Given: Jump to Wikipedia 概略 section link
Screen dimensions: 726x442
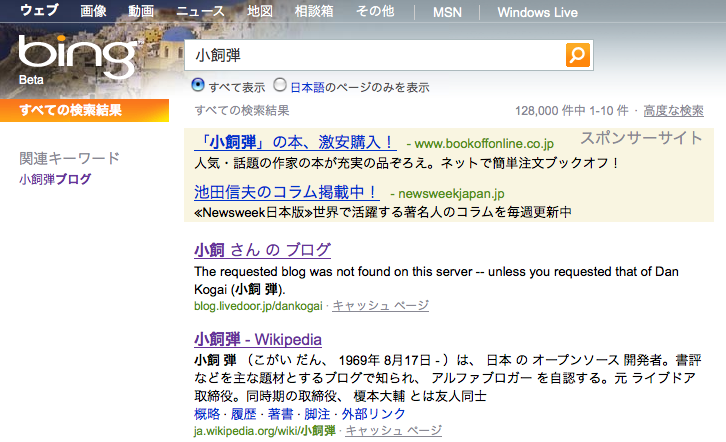Looking at the screenshot, I should (x=207, y=414).
